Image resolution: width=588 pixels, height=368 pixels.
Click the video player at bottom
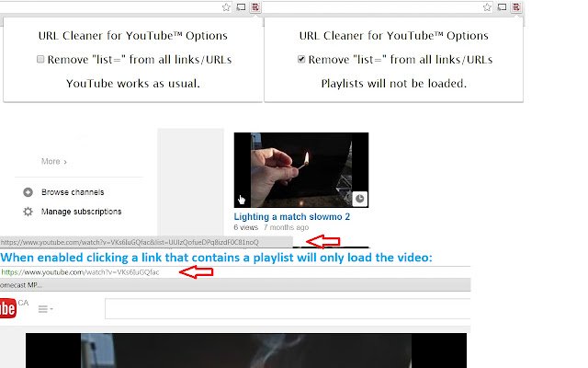pos(246,351)
